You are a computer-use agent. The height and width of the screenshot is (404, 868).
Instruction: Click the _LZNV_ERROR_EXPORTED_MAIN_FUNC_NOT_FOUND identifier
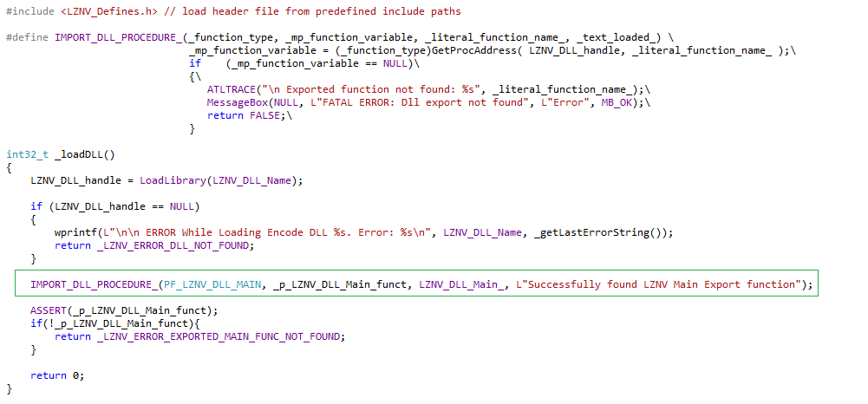219,336
